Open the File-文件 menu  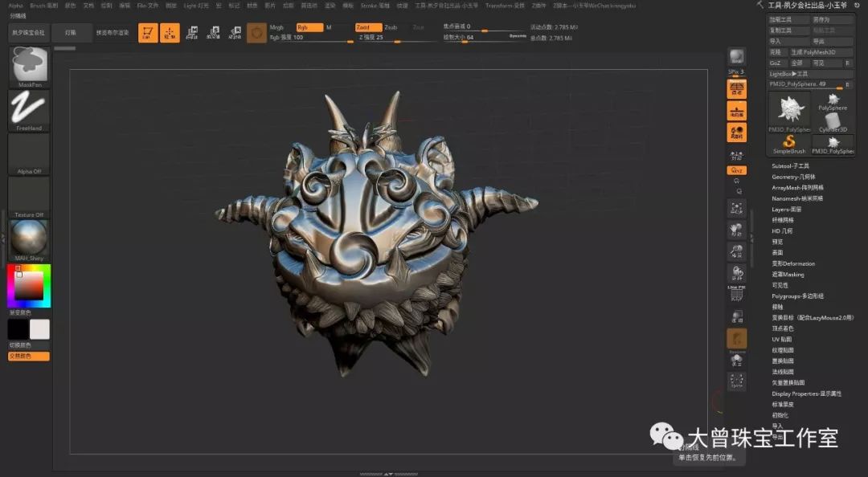coord(147,6)
